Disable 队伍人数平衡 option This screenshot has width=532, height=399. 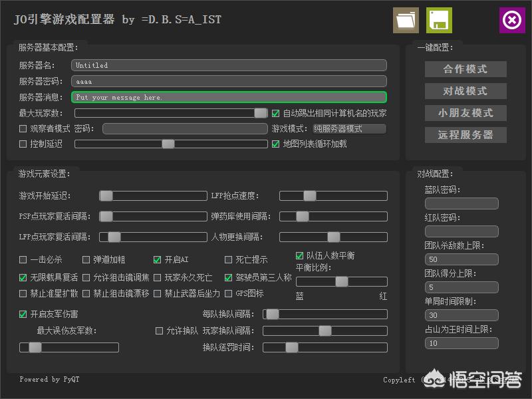pos(300,255)
